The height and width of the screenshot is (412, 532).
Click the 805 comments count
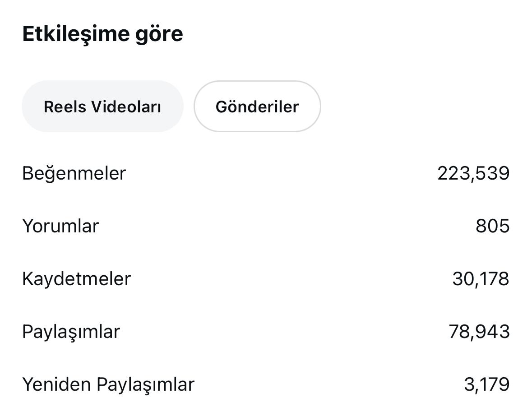(x=492, y=226)
